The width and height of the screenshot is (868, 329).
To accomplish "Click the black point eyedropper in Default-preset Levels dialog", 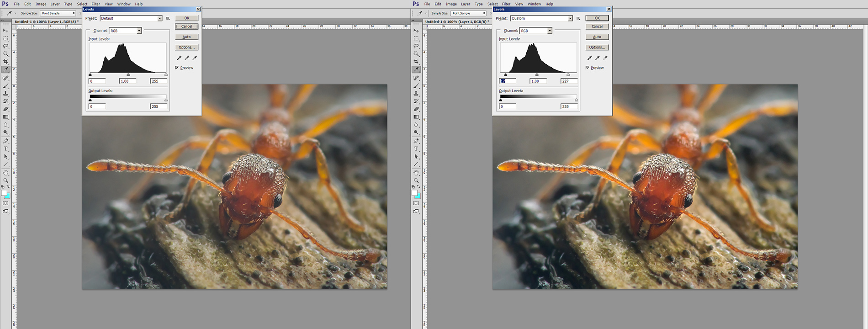I will point(179,58).
